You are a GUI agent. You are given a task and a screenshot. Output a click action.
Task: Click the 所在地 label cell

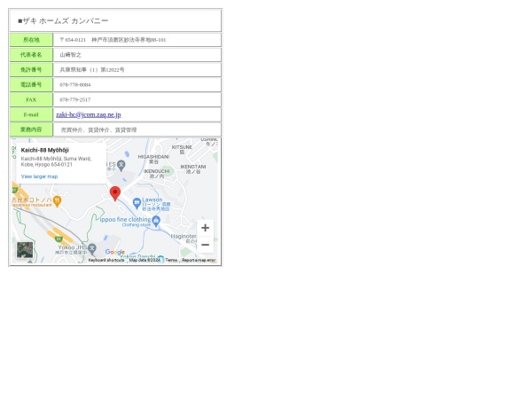coord(31,40)
